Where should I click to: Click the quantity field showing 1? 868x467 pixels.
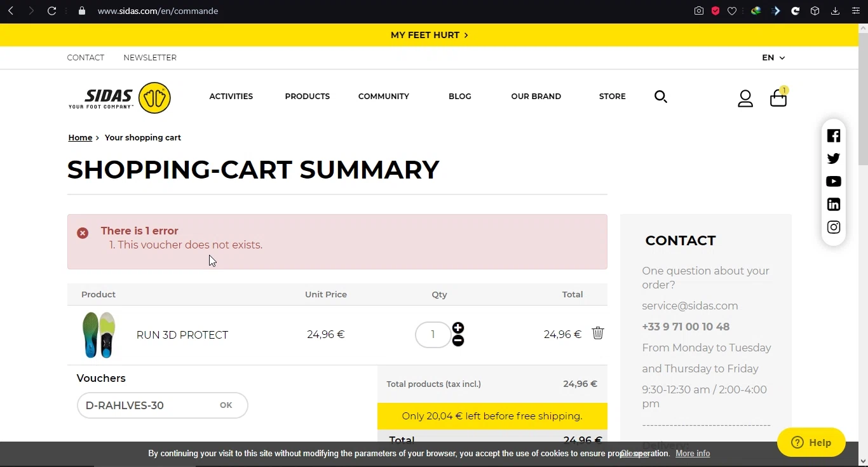[433, 335]
